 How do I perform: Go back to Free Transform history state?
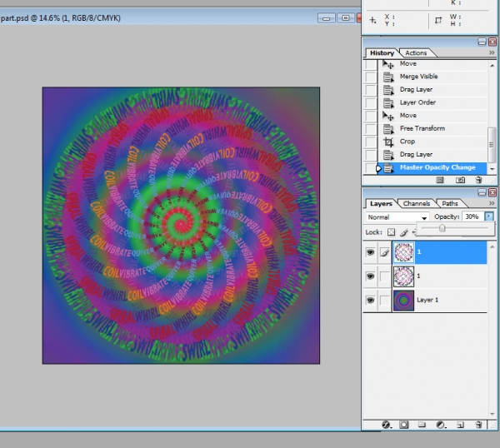[432, 129]
